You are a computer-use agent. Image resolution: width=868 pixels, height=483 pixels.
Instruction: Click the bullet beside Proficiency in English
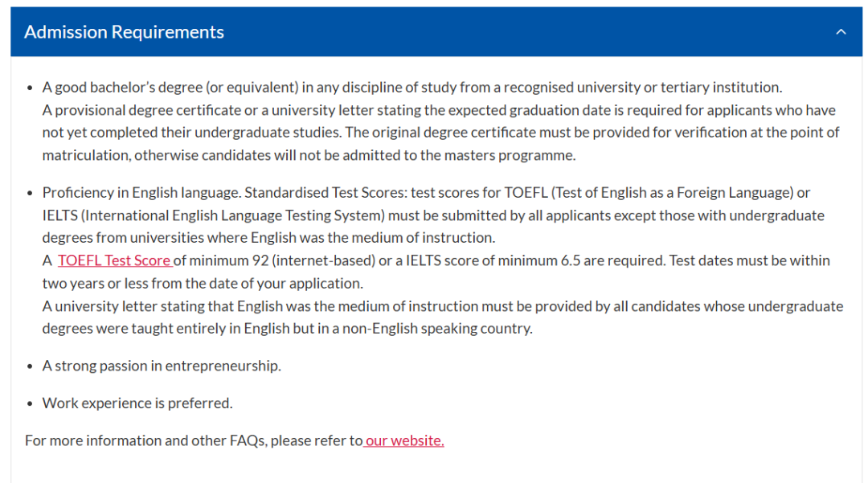coord(31,193)
